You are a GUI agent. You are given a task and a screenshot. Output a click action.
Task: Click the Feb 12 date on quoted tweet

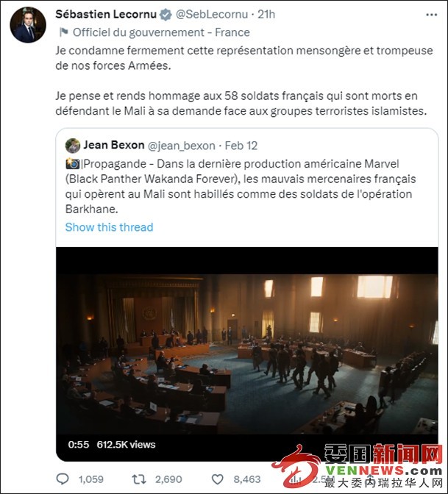(241, 146)
